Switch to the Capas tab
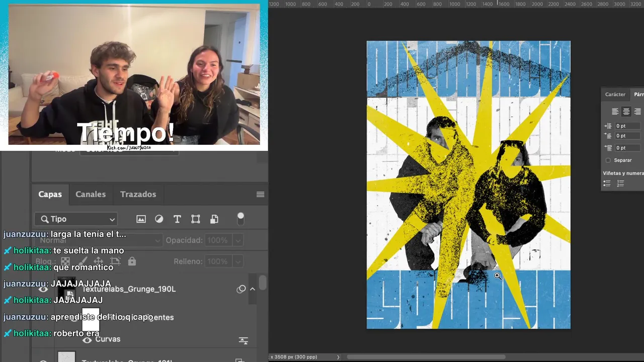644x362 pixels. click(50, 194)
